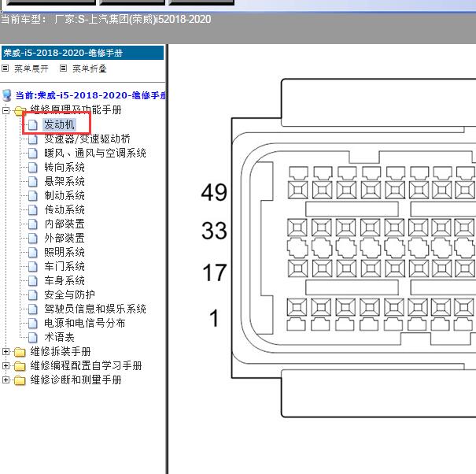Screen dimensions: 476x474
Task: Click the 当前:荣威-i5-2018-2020-维修手册 root link
Action: (x=90, y=95)
